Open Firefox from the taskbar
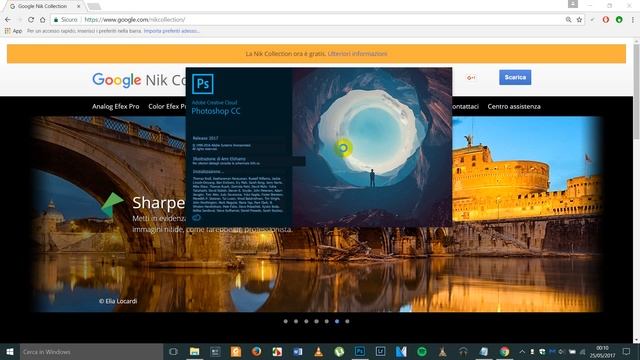The image size is (640, 360). pyautogui.click(x=256, y=352)
